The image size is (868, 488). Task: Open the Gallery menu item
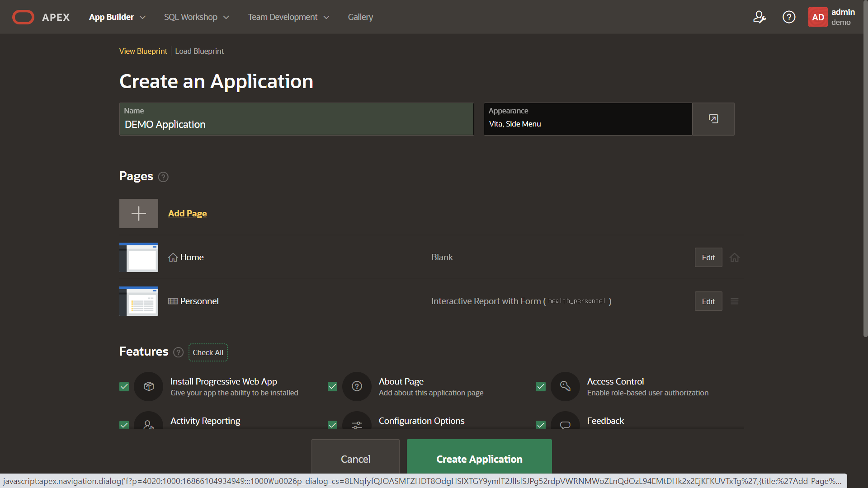[x=360, y=17]
